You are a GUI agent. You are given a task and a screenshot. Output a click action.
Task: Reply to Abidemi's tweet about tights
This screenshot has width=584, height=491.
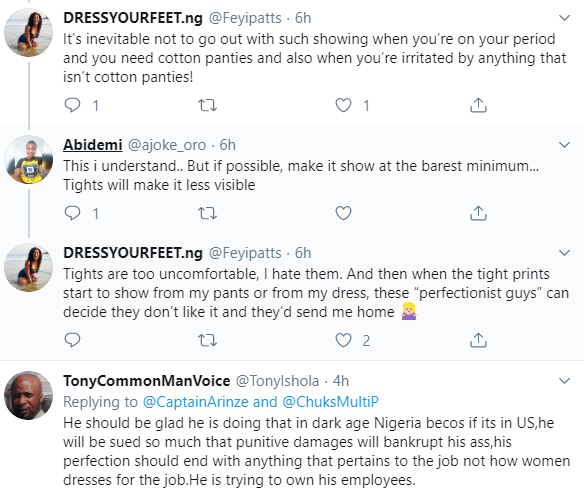72,213
